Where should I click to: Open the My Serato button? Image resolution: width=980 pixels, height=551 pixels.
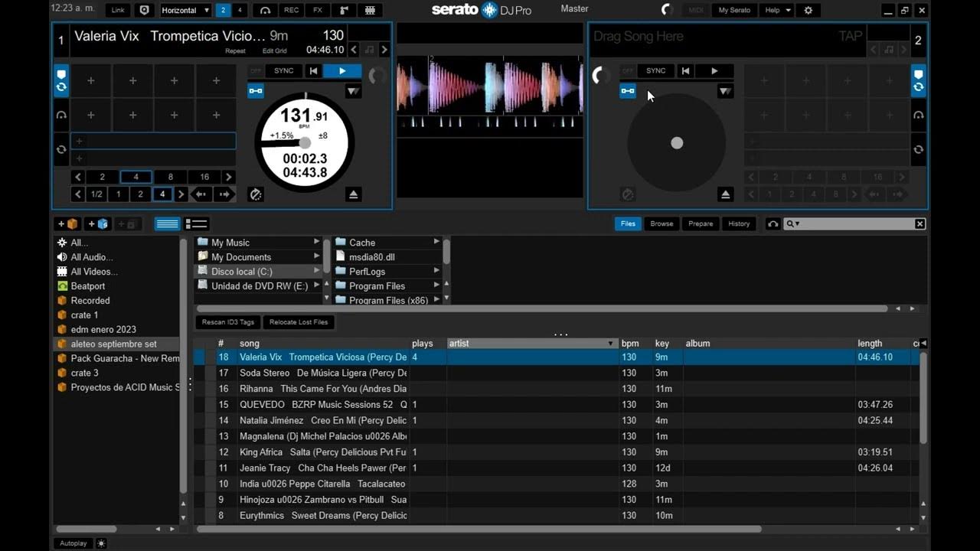click(x=734, y=10)
